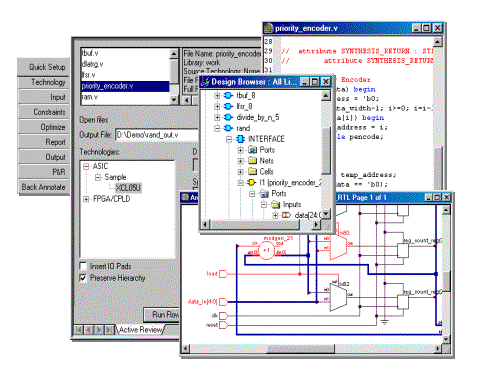Open the Input tab
The width and height of the screenshot is (480, 380).
tap(44, 97)
